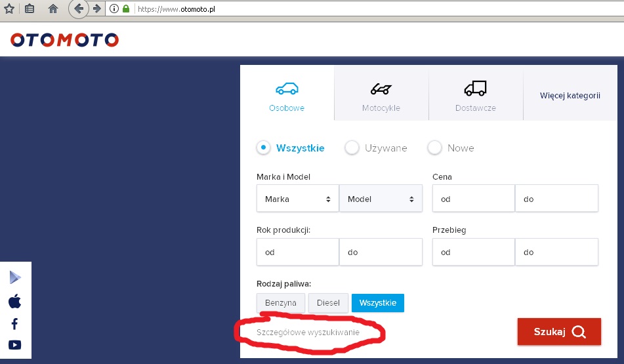Viewport: 624px width, 364px height.
Task: Select the Używane radio button
Action: click(x=352, y=148)
